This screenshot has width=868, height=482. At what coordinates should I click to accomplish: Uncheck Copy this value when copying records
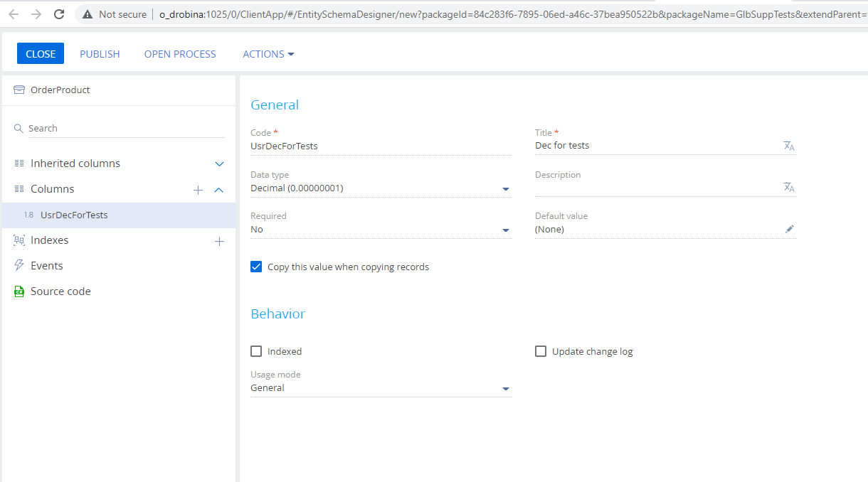pos(256,267)
